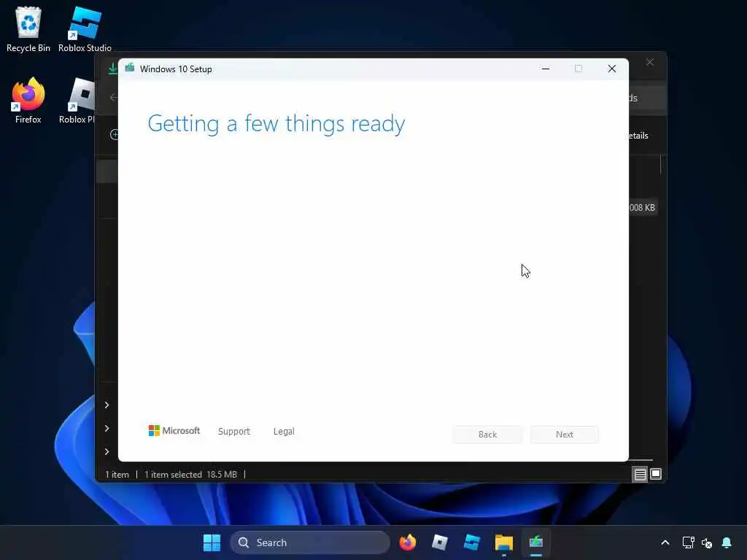The height and width of the screenshot is (560, 747).
Task: Open Roblox Player from the taskbar
Action: click(439, 542)
